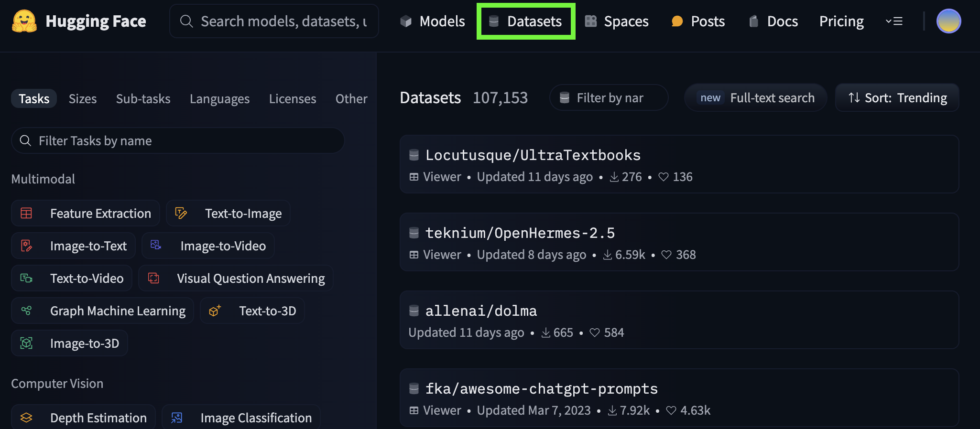The image size is (980, 429).
Task: Filter by Feature Extraction task
Action: click(x=86, y=213)
